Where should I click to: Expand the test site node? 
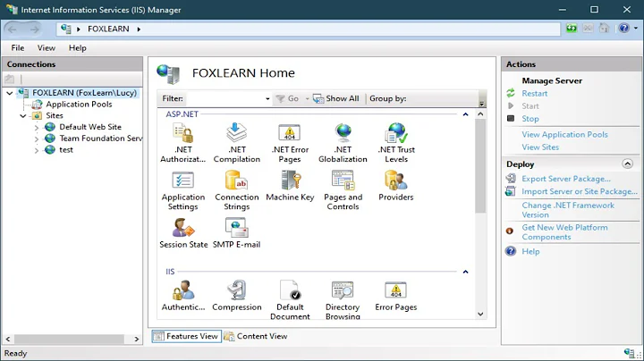tap(37, 150)
